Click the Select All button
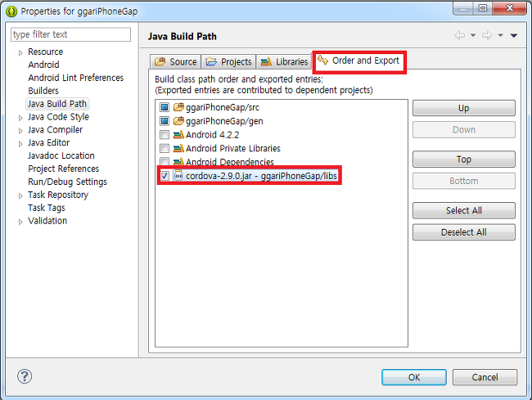Screen dimensions: 532x400 464,210
